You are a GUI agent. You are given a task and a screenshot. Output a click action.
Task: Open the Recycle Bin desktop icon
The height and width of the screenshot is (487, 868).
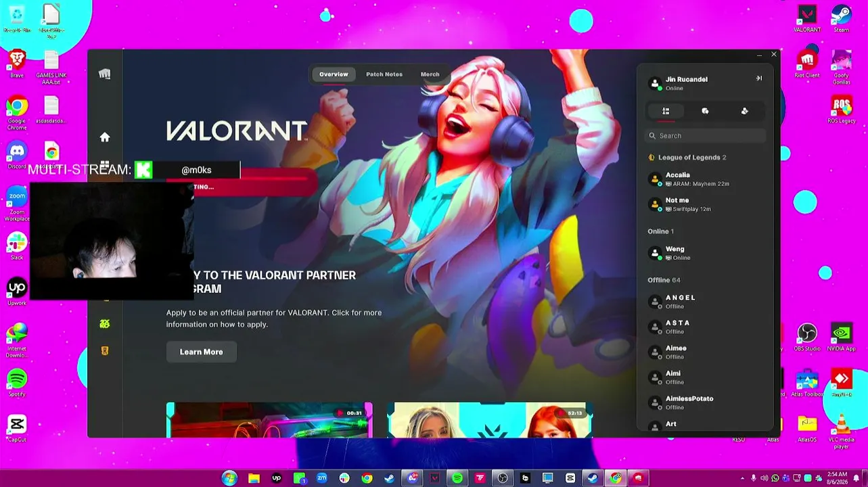(17, 18)
